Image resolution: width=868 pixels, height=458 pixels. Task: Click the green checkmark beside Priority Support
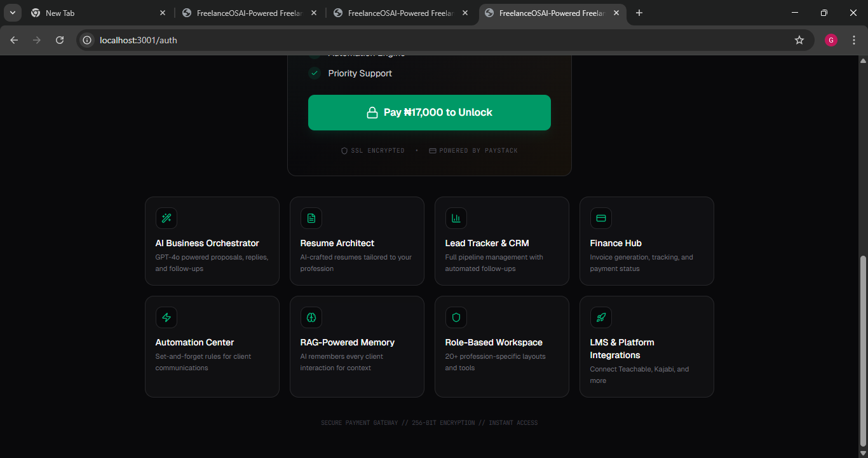(x=315, y=73)
